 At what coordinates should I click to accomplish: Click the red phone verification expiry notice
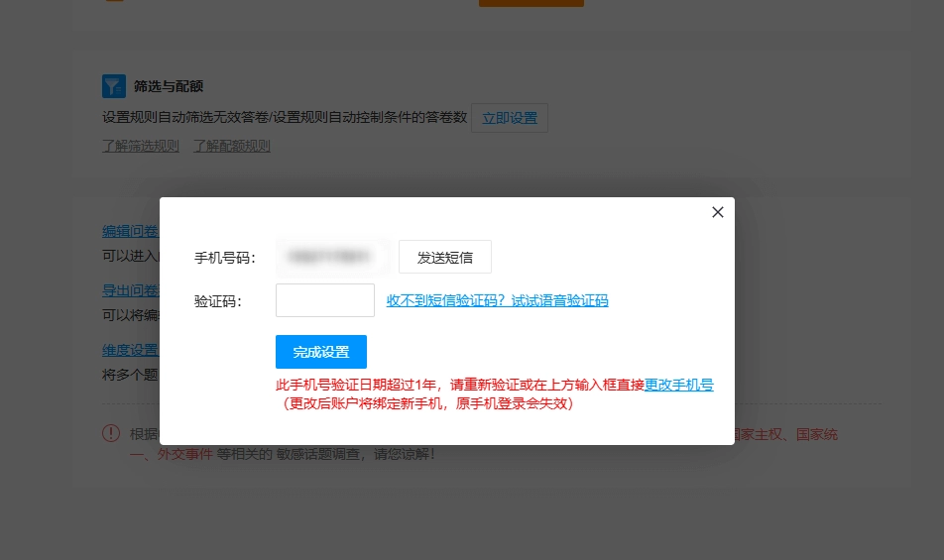point(494,394)
